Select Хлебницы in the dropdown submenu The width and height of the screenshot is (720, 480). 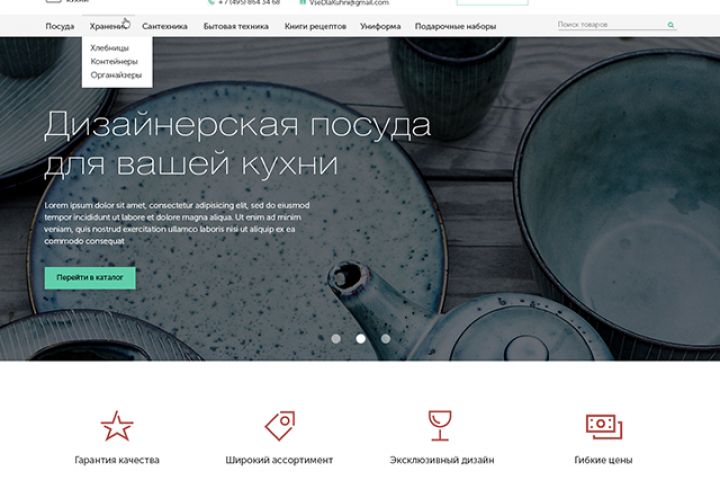109,48
